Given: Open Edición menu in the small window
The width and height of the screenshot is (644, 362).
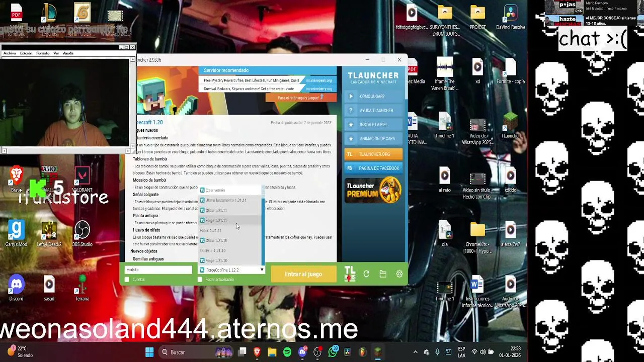Looking at the screenshot, I should pos(26,53).
